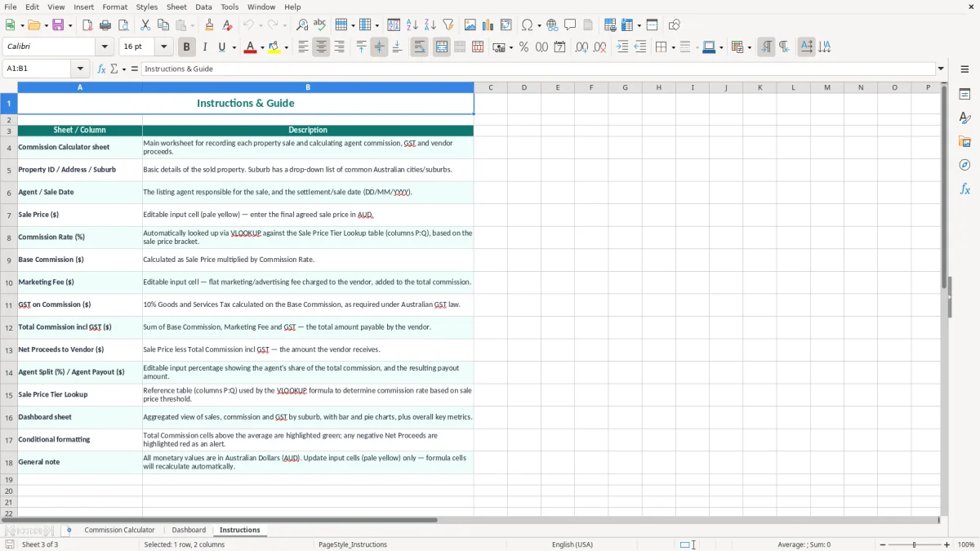Open the Save icon dropdown arrow
The height and width of the screenshot is (551, 980).
pos(70,25)
